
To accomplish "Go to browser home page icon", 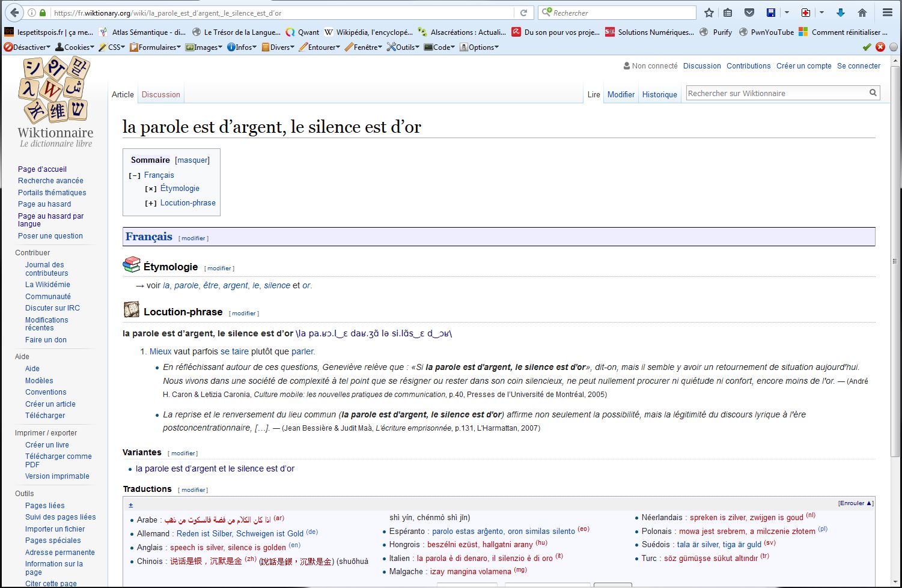I will tap(862, 13).
